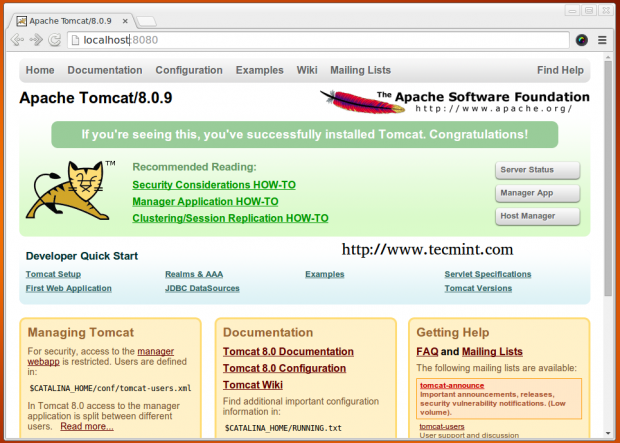This screenshot has height=443, width=620.
Task: Open Mailing Lists in the navigation bar
Action: point(360,70)
